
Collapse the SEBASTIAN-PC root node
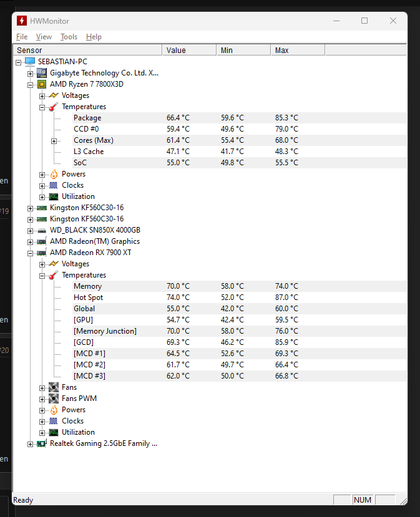(x=19, y=62)
